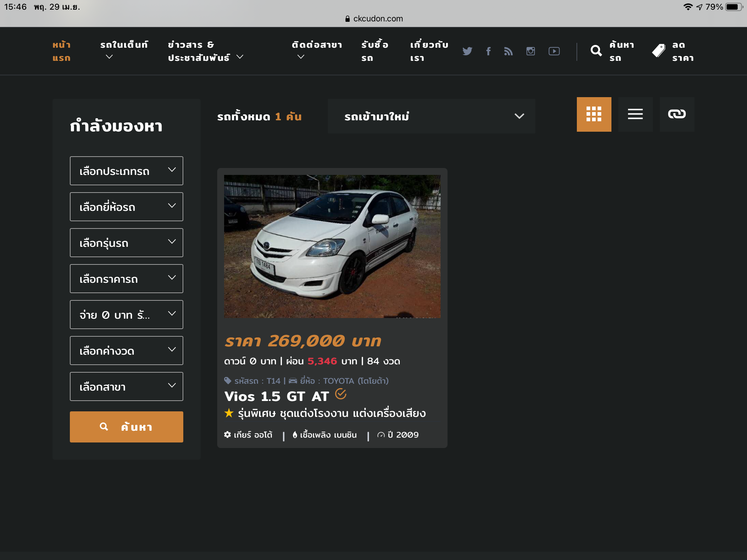Open the รถในเต็นท์ menu

(x=124, y=50)
